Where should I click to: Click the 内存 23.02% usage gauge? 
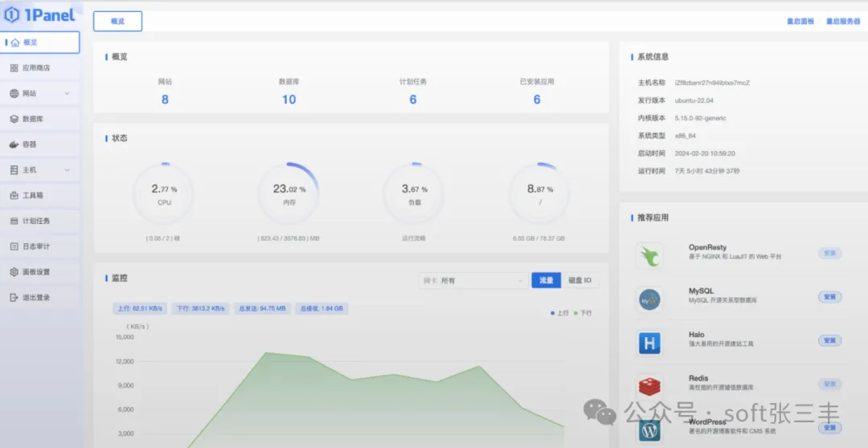click(289, 193)
